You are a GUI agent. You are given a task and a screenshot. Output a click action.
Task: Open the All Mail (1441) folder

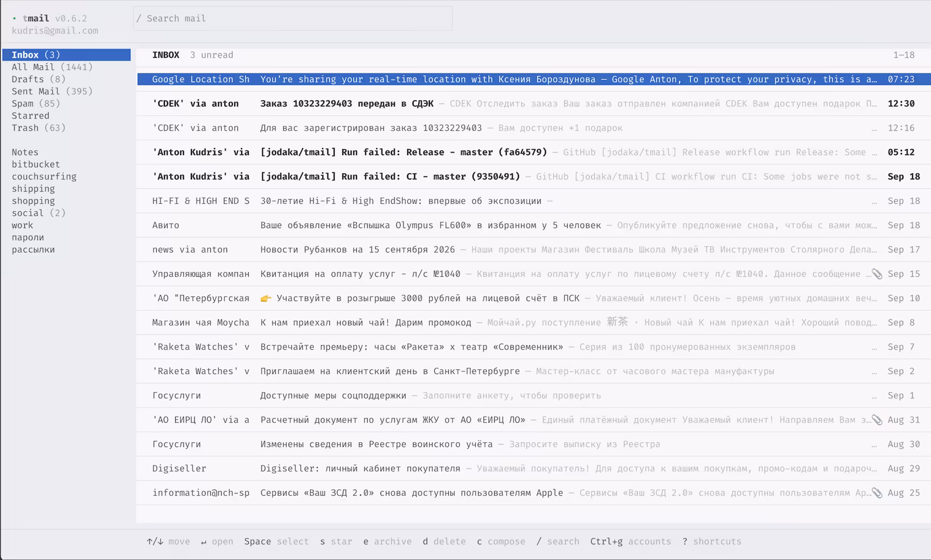(52, 67)
